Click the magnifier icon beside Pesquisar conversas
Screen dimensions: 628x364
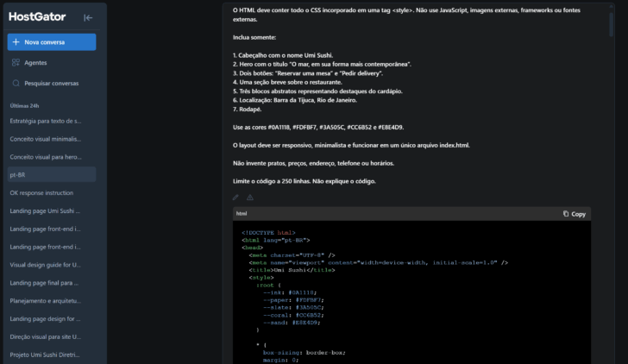16,84
